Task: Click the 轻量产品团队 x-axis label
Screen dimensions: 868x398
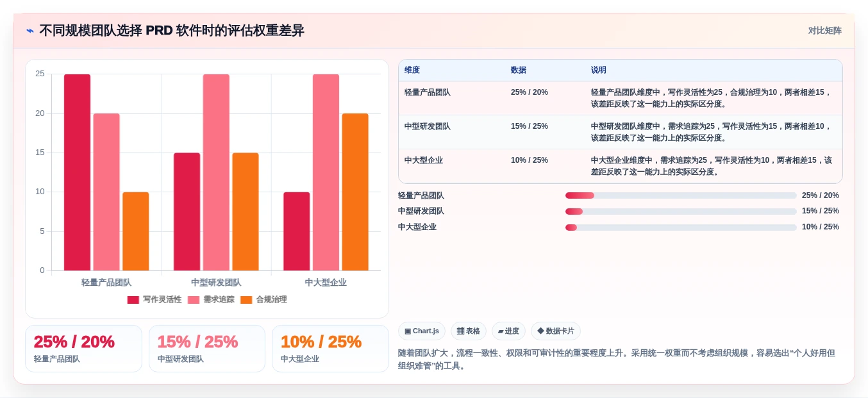Action: tap(106, 283)
